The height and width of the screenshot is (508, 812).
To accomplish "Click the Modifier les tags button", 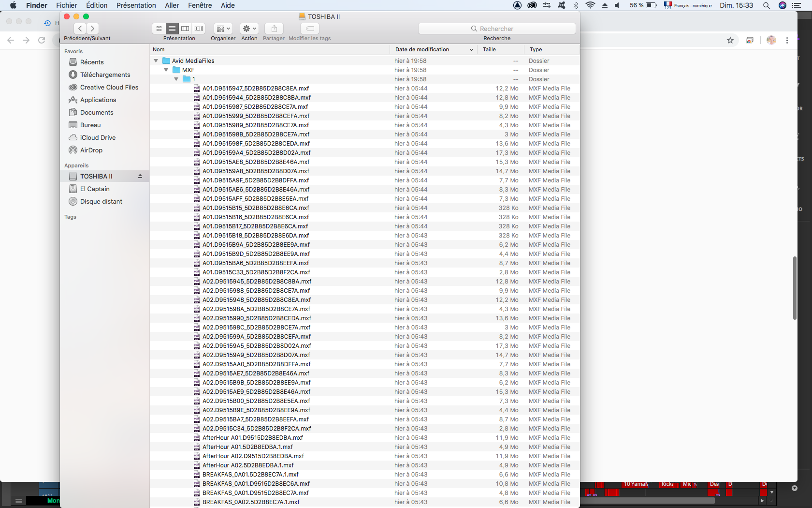I will click(x=310, y=29).
